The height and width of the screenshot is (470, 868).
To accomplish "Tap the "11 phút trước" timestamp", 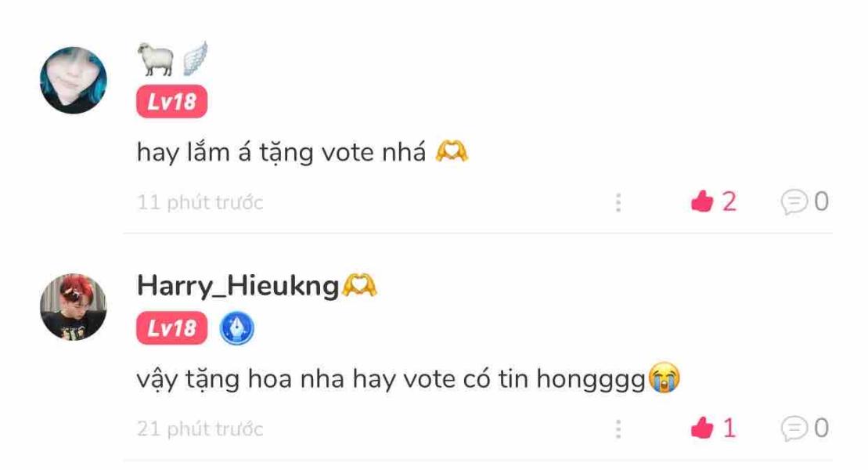I will 200,202.
